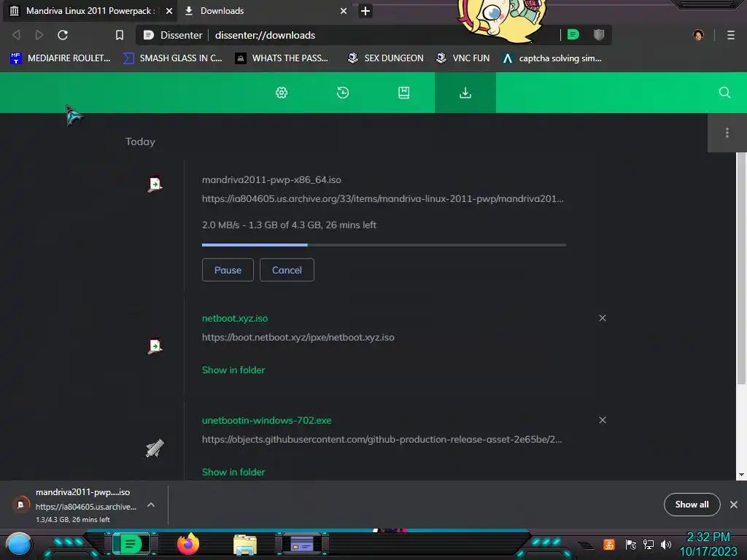Click the page scrollbar thumb
Viewport: 747px width, 560px height.
point(741,268)
